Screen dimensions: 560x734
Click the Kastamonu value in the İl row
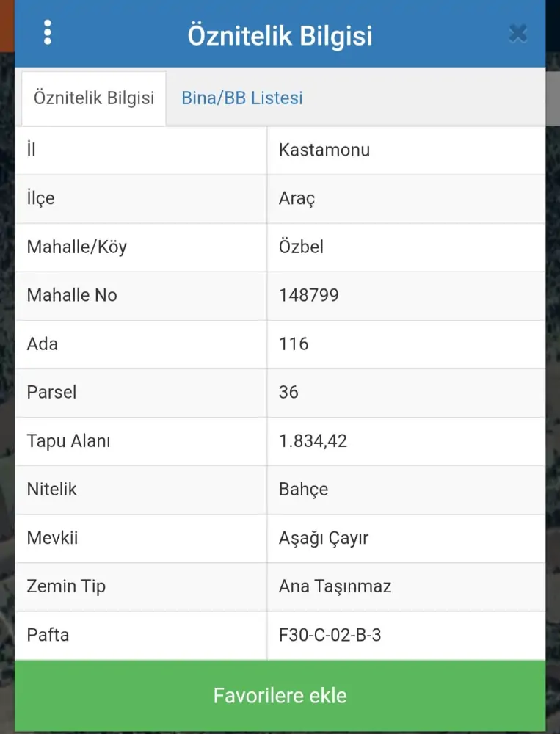324,150
